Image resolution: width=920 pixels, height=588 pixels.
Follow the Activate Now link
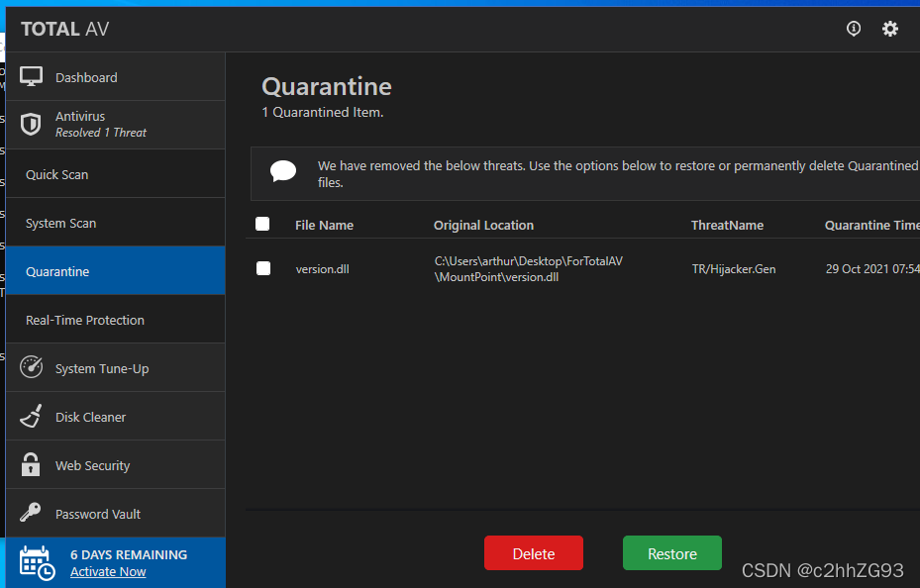pos(108,571)
